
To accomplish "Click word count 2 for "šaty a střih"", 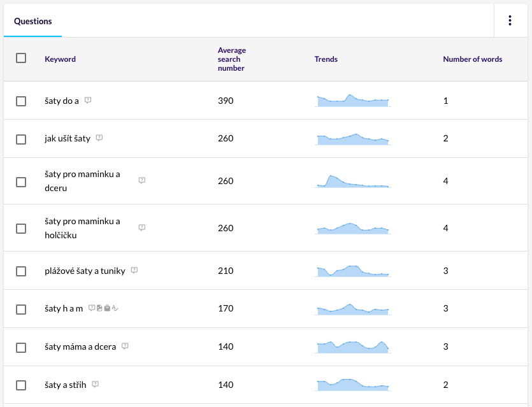I will pos(445,385).
